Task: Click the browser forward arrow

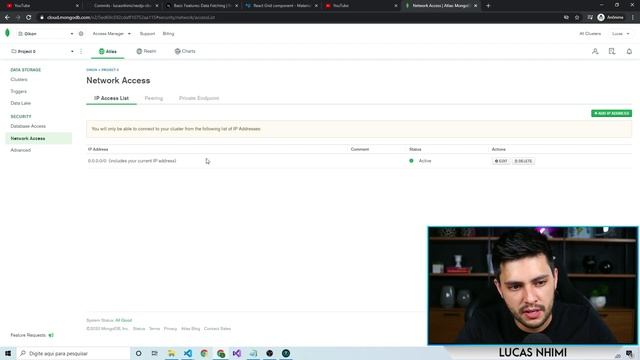Action: [18, 18]
